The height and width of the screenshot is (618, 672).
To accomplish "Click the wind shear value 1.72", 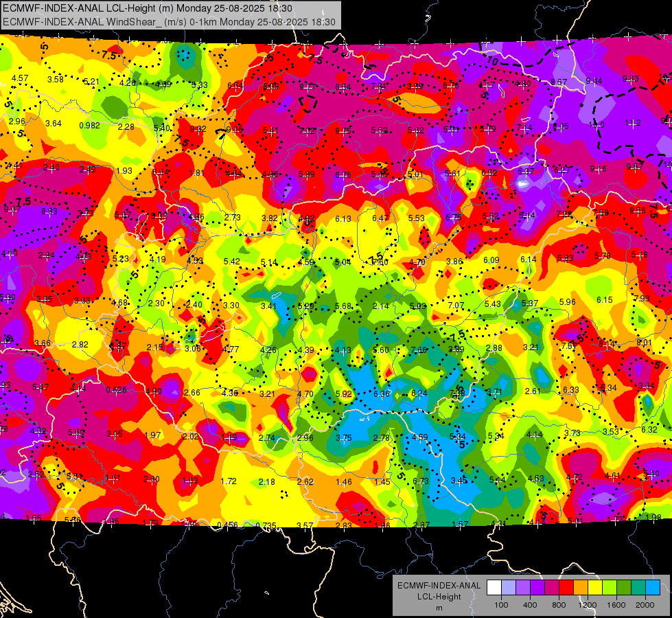I will click(x=228, y=481).
